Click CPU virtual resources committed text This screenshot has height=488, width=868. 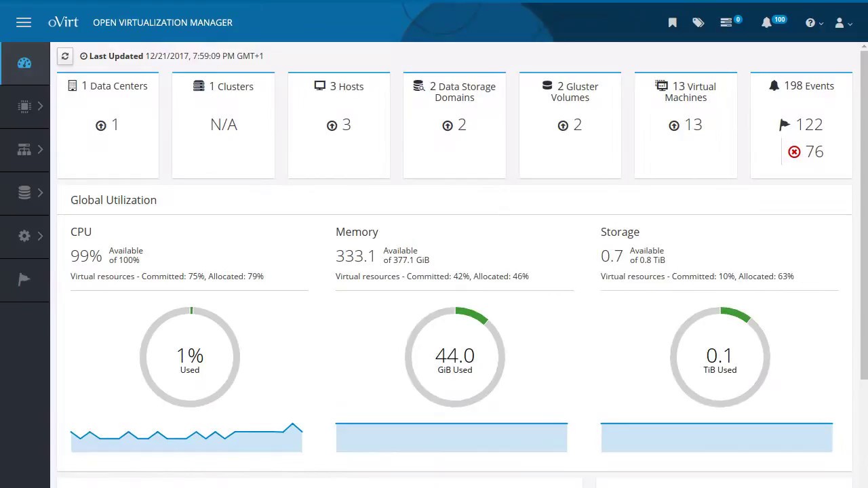167,277
